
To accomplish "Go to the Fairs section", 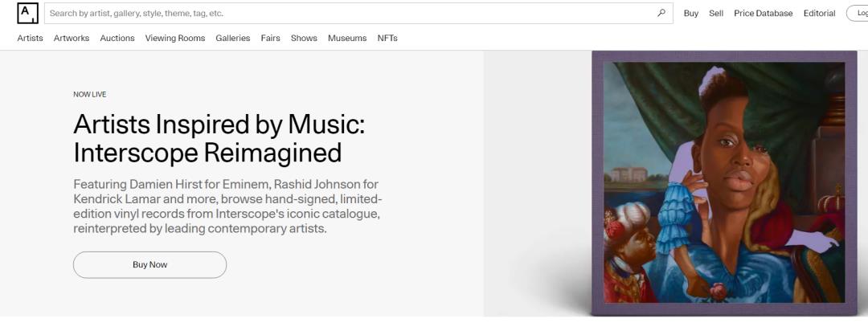I will coord(270,38).
